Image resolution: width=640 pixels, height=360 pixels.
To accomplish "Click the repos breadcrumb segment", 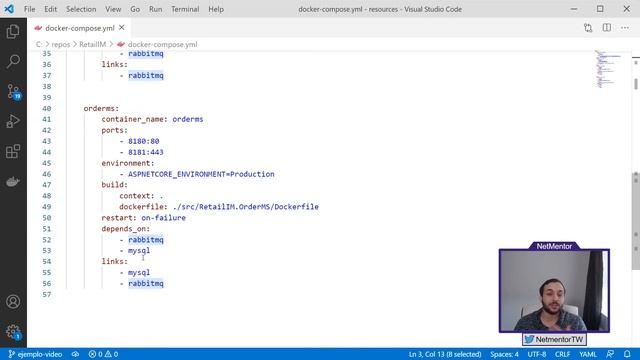I will coord(61,44).
